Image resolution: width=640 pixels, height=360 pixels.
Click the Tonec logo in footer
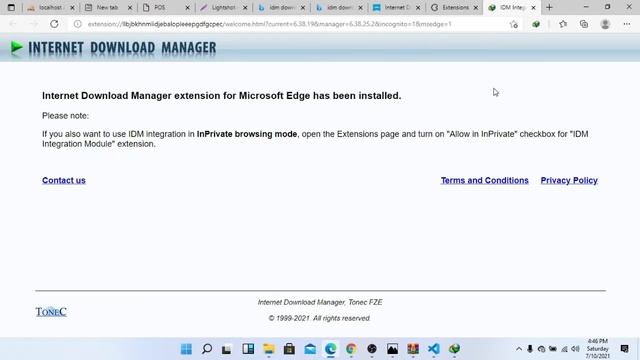click(51, 312)
